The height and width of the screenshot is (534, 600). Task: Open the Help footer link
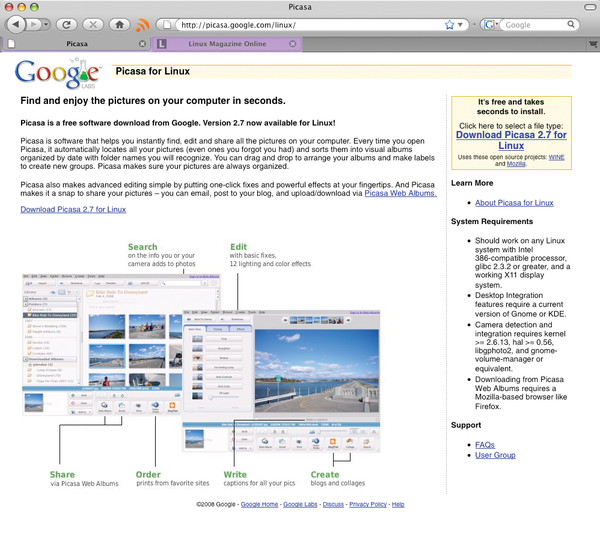[398, 504]
